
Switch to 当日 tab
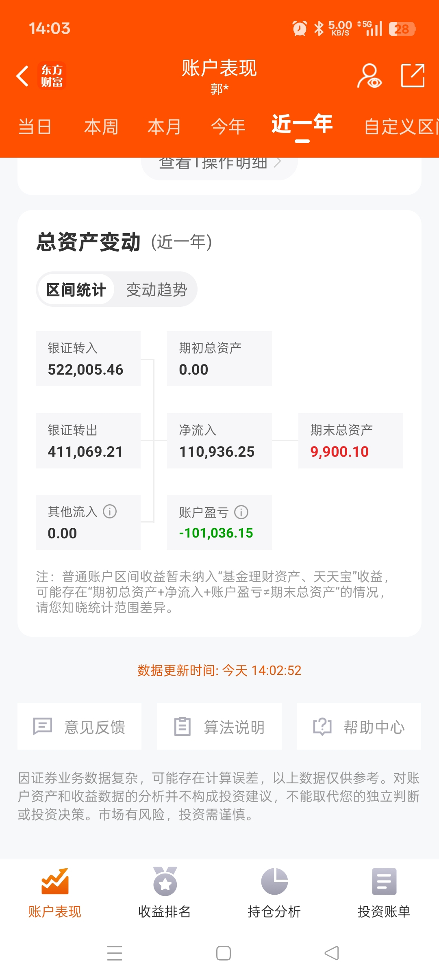coord(35,127)
